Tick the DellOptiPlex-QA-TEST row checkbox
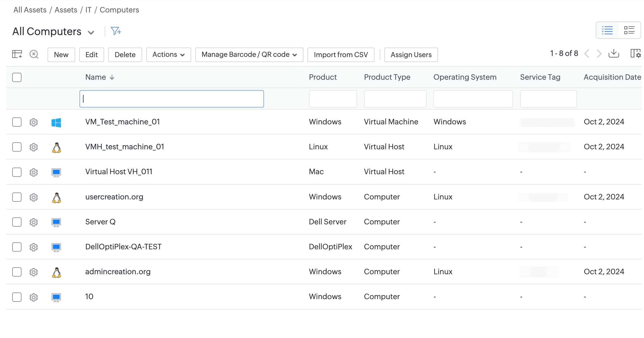 tap(17, 247)
